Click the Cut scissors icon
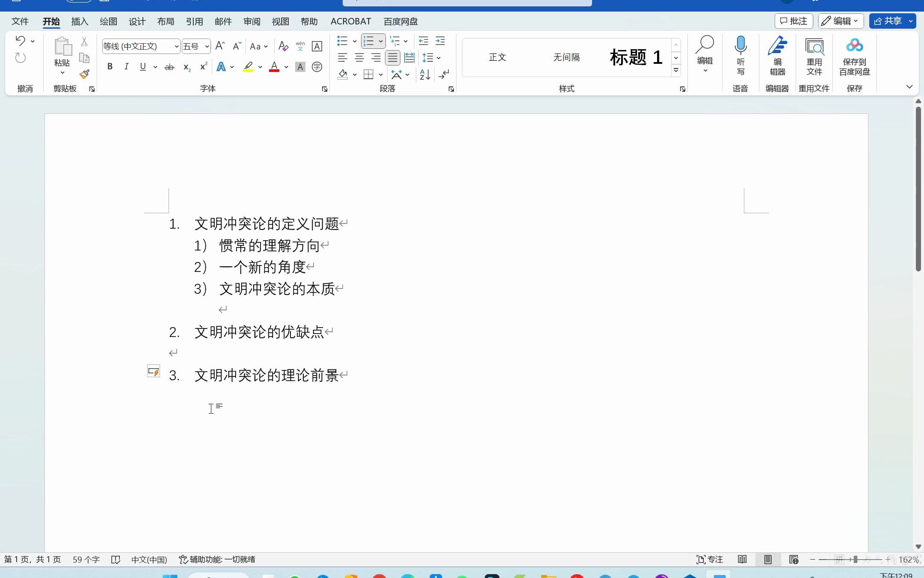 [x=84, y=41]
